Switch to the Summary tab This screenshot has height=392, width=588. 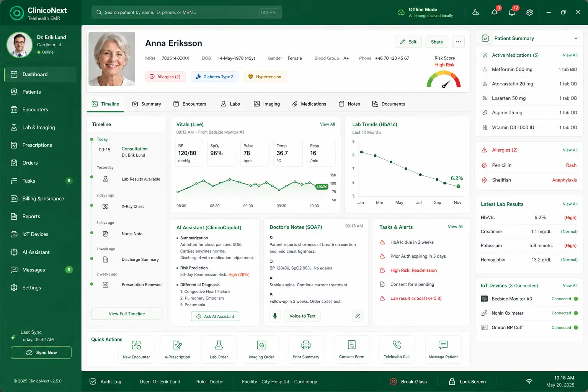[x=147, y=104]
